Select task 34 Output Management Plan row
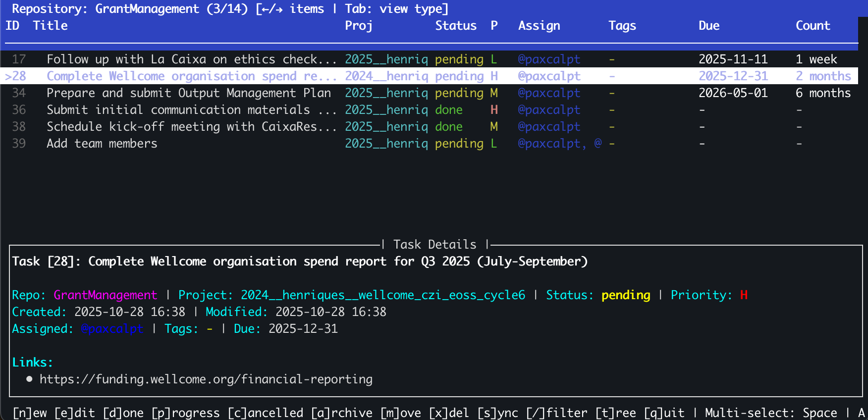The image size is (868, 420). click(x=188, y=93)
